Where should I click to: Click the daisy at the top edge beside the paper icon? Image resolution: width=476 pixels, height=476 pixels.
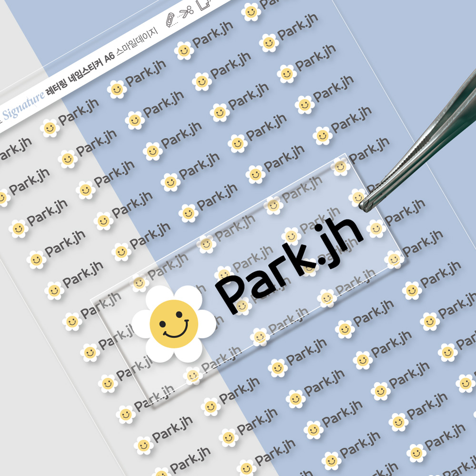click(251, 11)
